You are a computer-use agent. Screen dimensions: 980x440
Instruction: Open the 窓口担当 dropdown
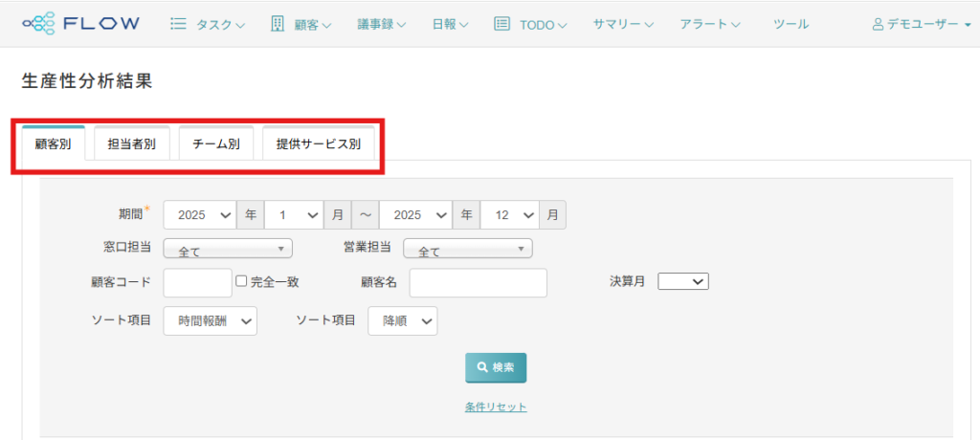click(x=228, y=250)
